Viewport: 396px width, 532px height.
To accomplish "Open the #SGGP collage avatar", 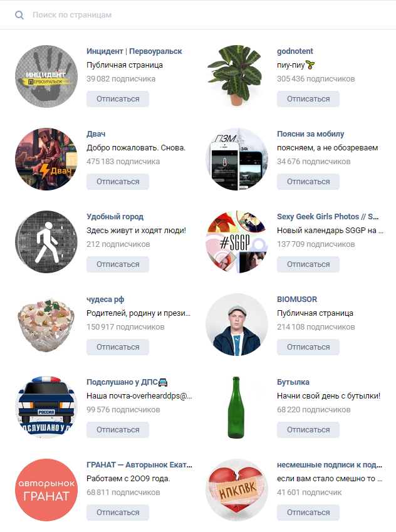I will 237,242.
